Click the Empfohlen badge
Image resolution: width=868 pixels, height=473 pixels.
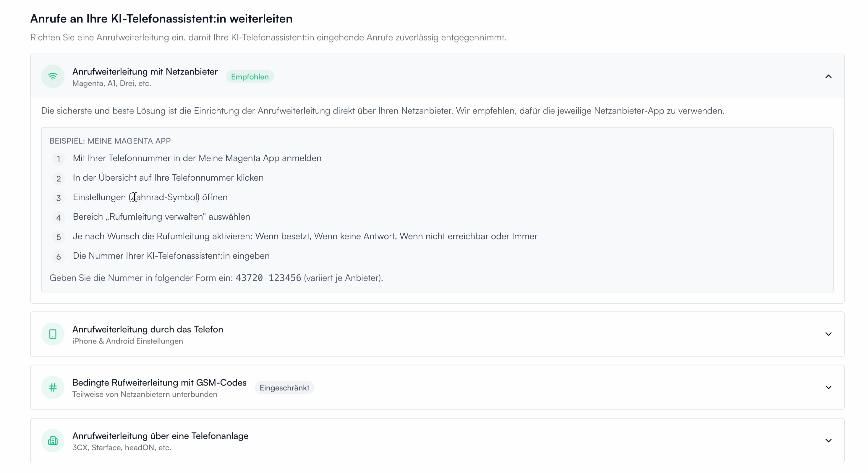point(250,77)
